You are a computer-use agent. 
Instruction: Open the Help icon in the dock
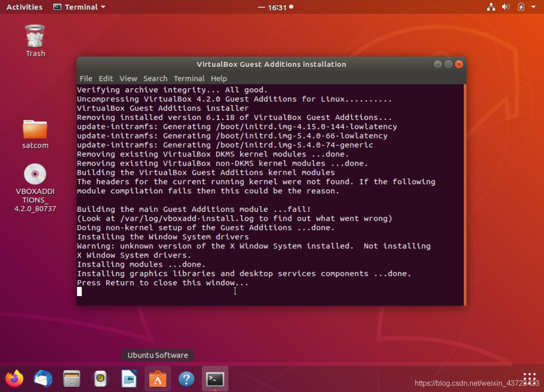tap(186, 379)
